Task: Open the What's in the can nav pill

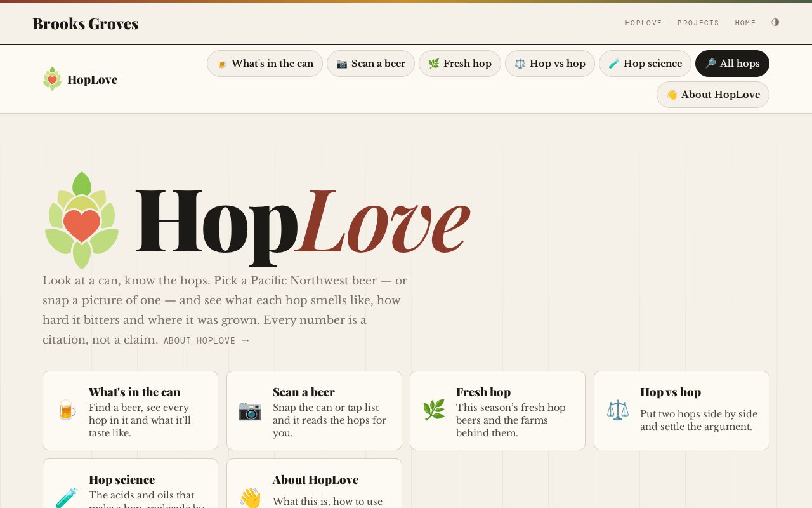Action: [x=265, y=63]
